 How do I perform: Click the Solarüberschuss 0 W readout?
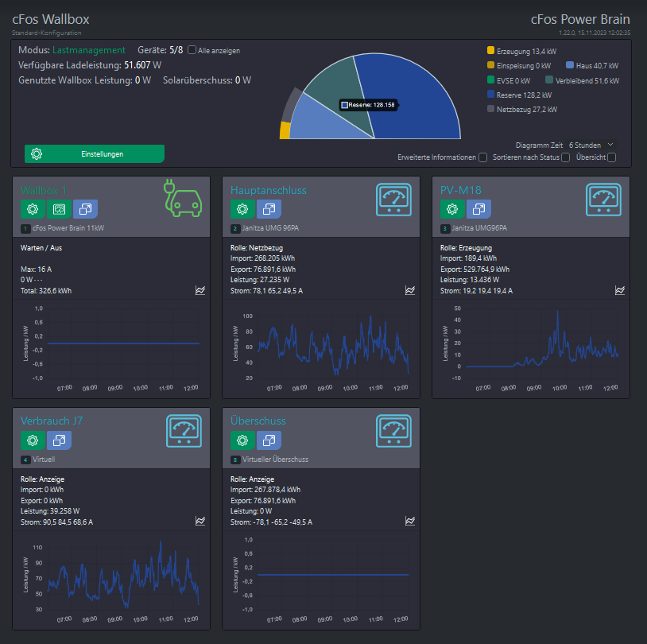click(207, 80)
